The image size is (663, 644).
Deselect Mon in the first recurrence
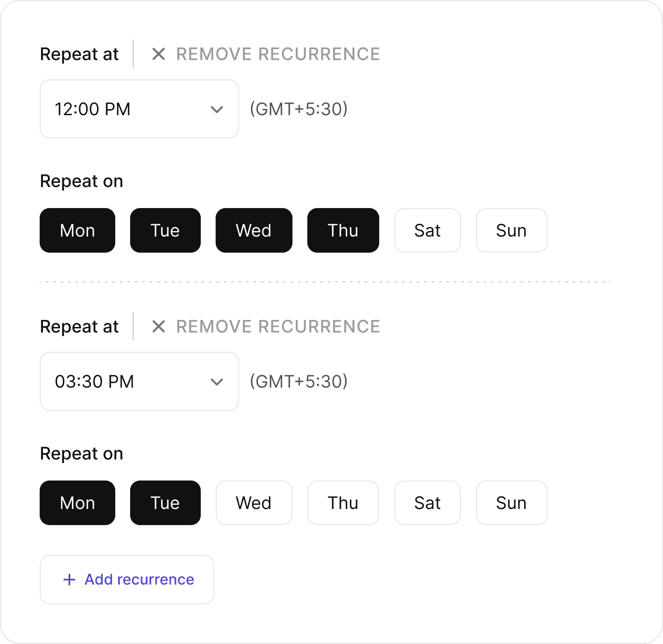click(x=77, y=230)
